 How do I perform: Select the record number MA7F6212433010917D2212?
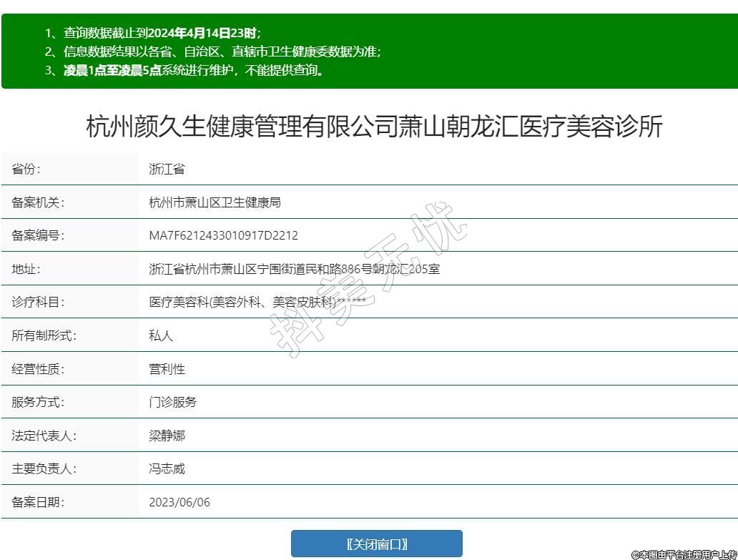pyautogui.click(x=223, y=235)
